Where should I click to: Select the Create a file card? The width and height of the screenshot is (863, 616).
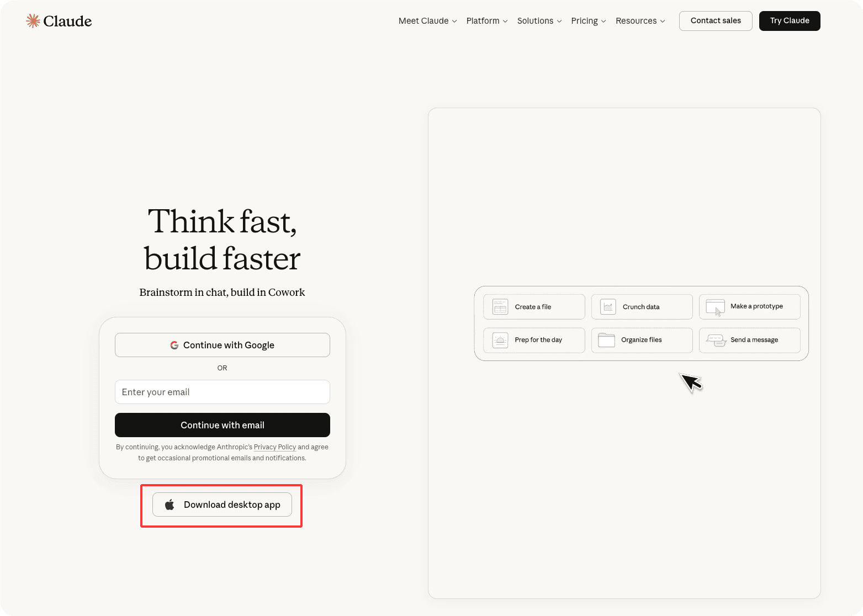(534, 307)
